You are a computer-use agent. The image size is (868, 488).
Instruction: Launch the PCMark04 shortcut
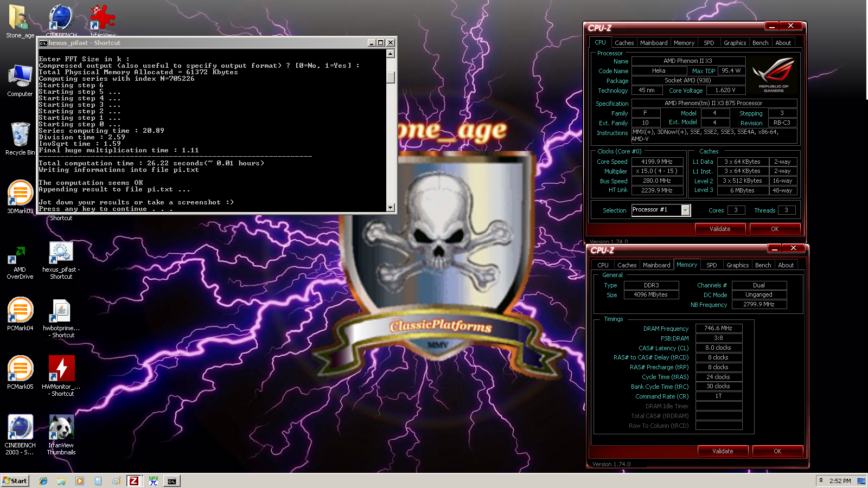(20, 310)
